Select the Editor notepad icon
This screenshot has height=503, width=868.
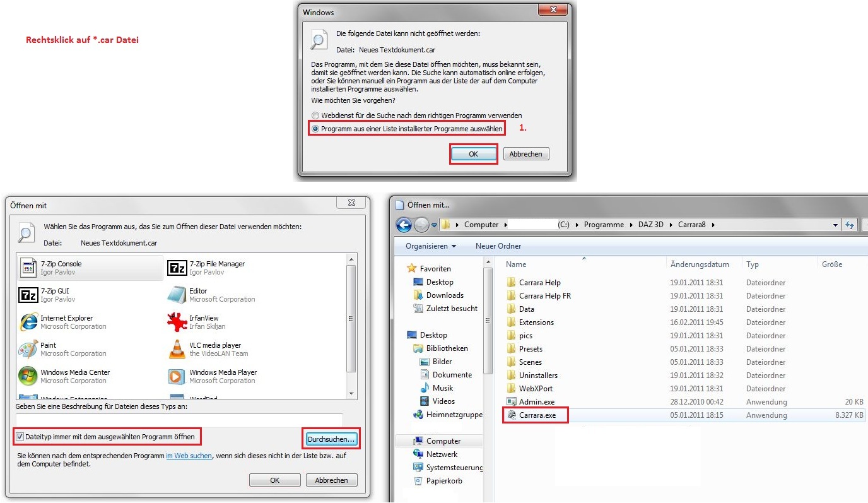pyautogui.click(x=177, y=295)
